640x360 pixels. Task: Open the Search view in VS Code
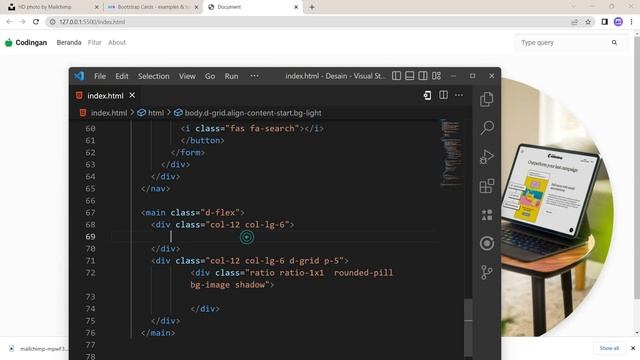487,128
